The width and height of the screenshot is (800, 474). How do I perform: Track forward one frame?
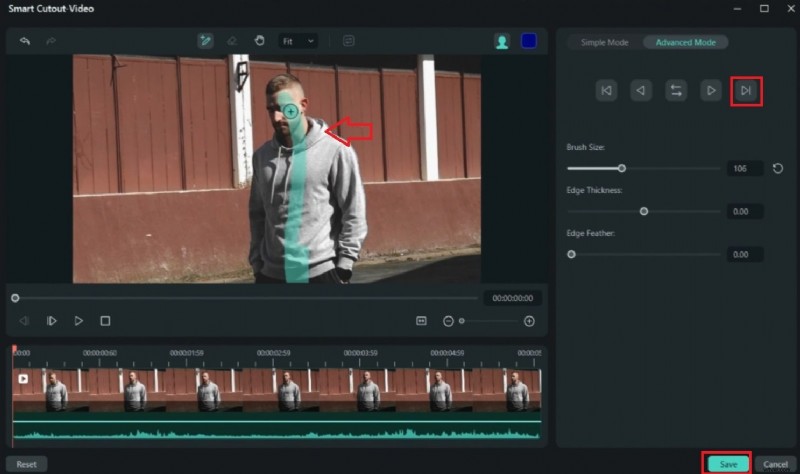(711, 91)
